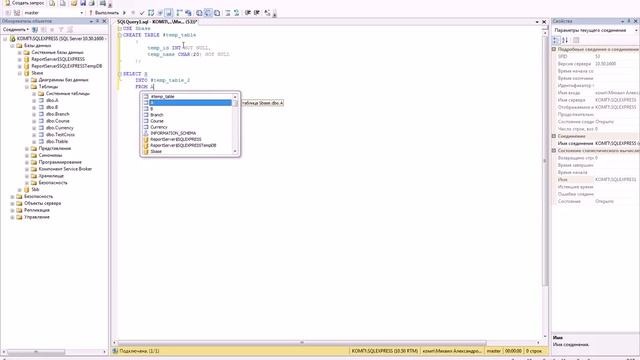Select dbo.A table in Object Explorer
Viewport: 640px width, 360px height.
coord(52,100)
